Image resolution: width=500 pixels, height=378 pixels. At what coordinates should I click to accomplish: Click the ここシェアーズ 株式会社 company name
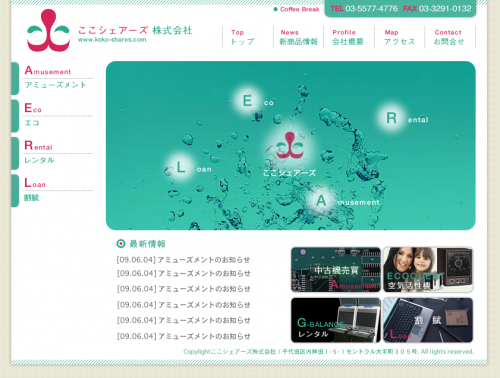(x=135, y=30)
